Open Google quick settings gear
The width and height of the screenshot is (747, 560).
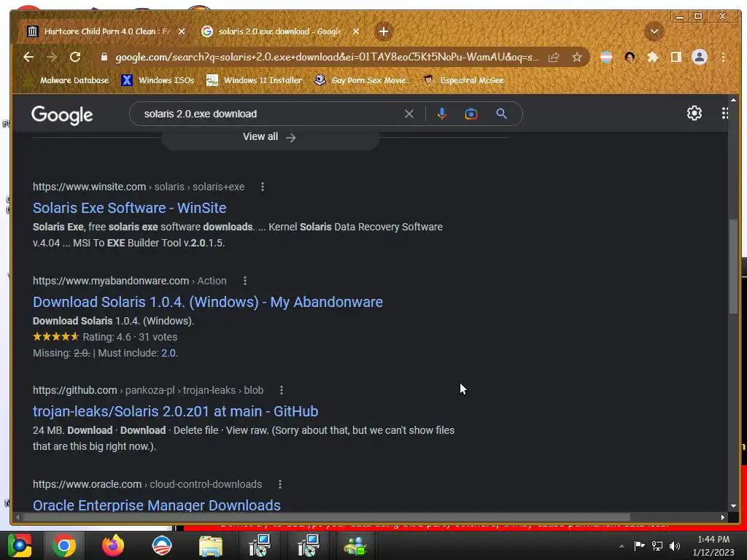click(694, 113)
